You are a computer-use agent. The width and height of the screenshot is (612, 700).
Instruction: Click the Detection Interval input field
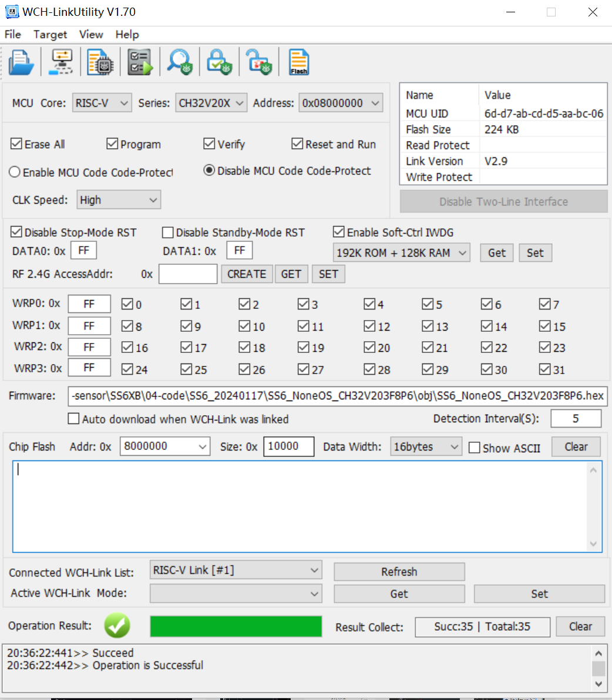576,418
